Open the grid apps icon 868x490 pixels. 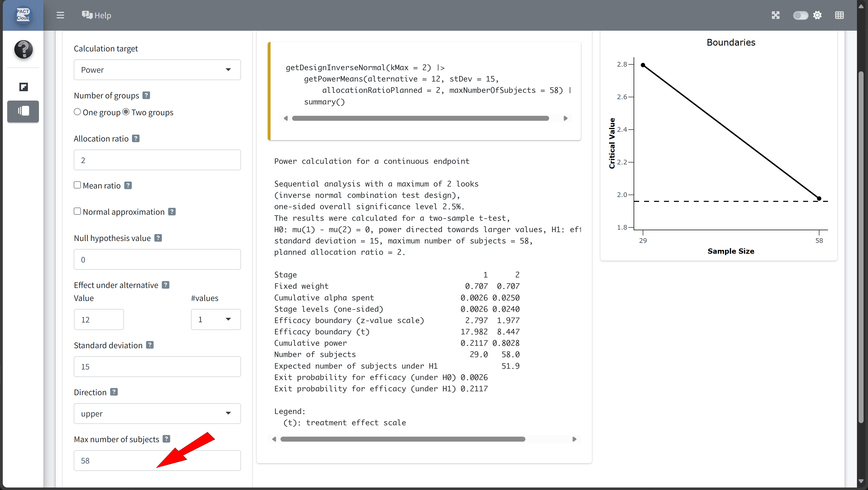pos(839,15)
